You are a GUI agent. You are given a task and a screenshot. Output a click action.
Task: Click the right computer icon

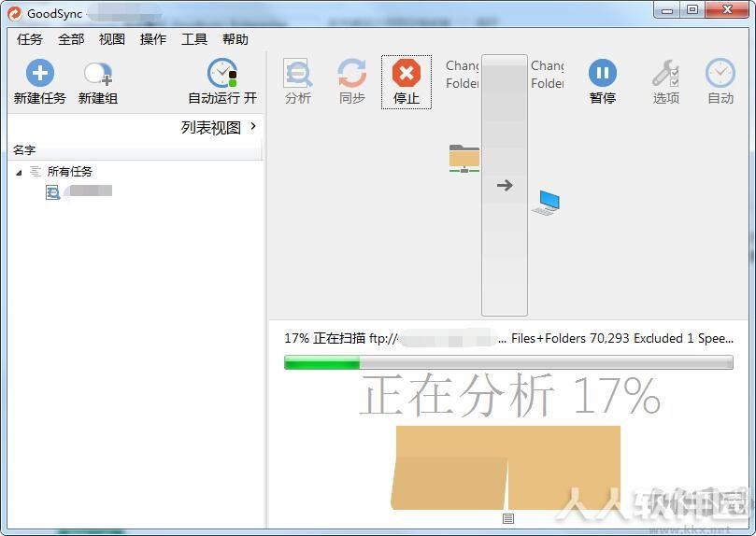pos(546,203)
